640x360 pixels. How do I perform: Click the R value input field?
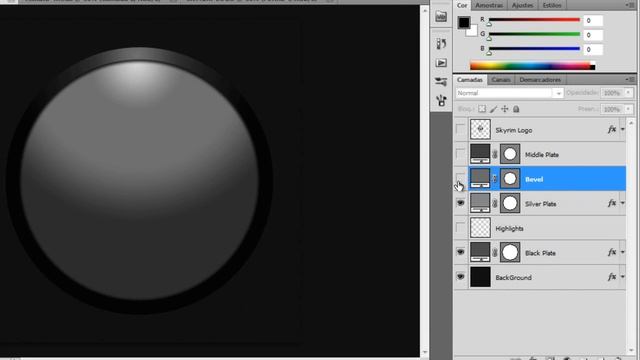593,20
